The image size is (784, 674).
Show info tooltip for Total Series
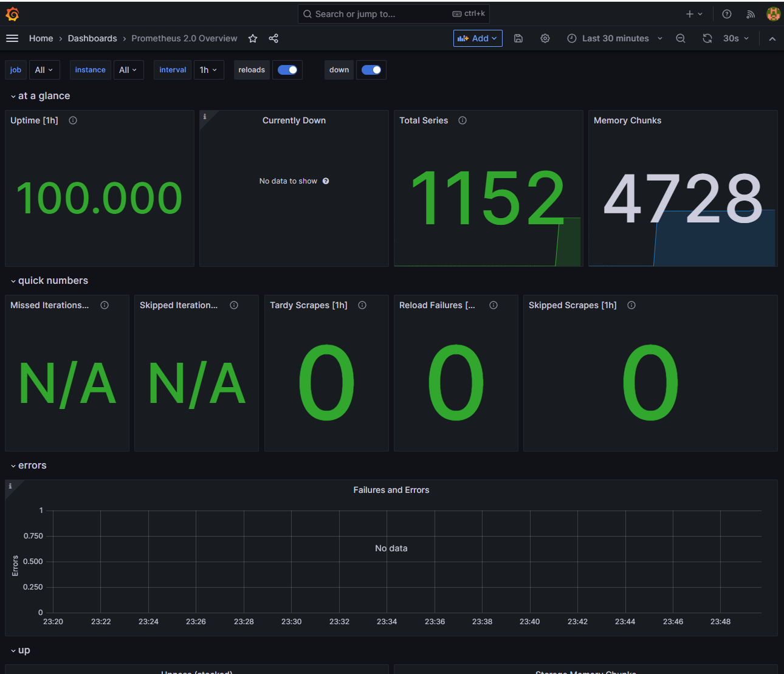coord(462,120)
